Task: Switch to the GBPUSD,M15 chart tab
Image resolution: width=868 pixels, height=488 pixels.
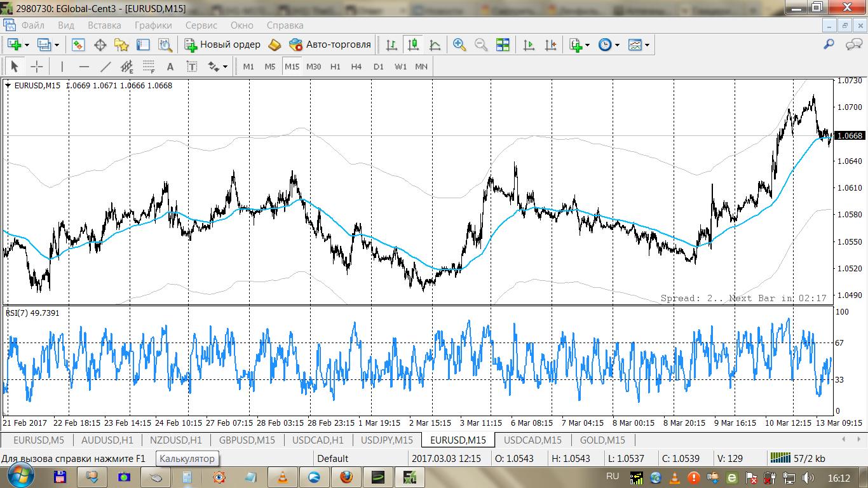Action: tap(247, 440)
